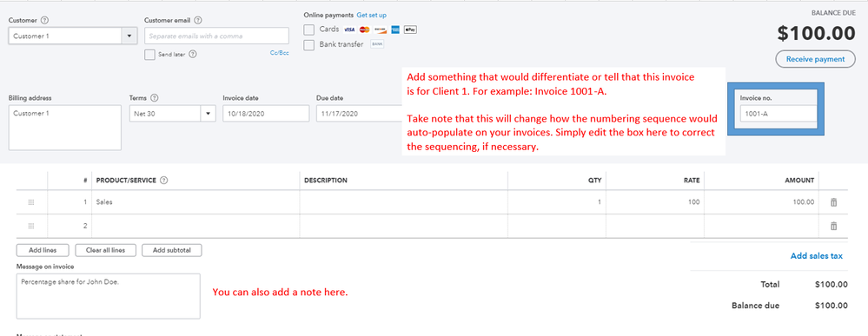
Task: Click the Message on invoice text area
Action: (109, 296)
